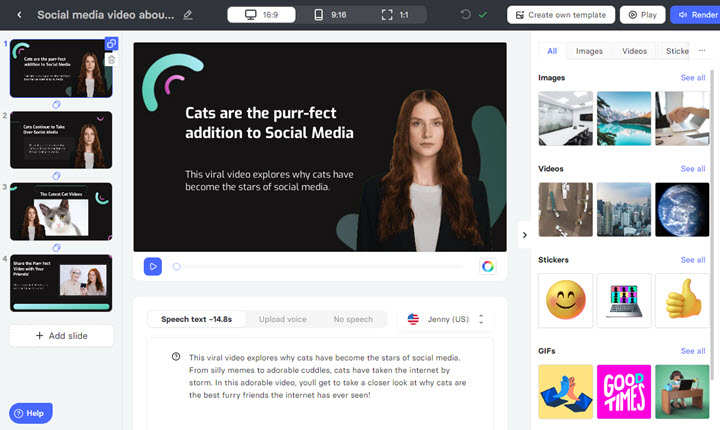Select the presenter avatar on canvas
Viewport: 720px width, 430px height.
tap(426, 171)
